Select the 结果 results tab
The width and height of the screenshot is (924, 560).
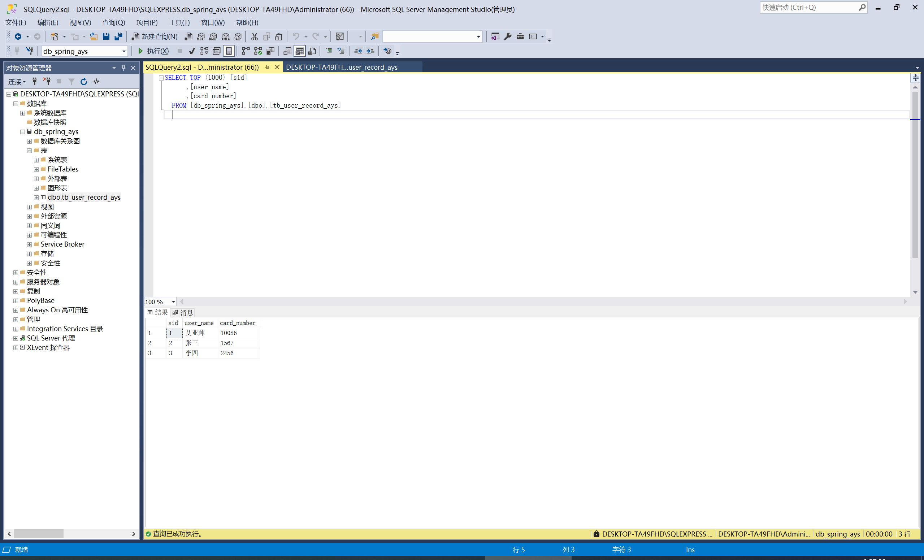pyautogui.click(x=157, y=312)
